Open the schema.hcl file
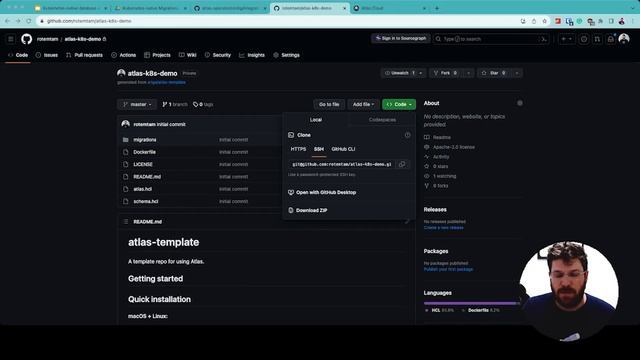 point(146,201)
